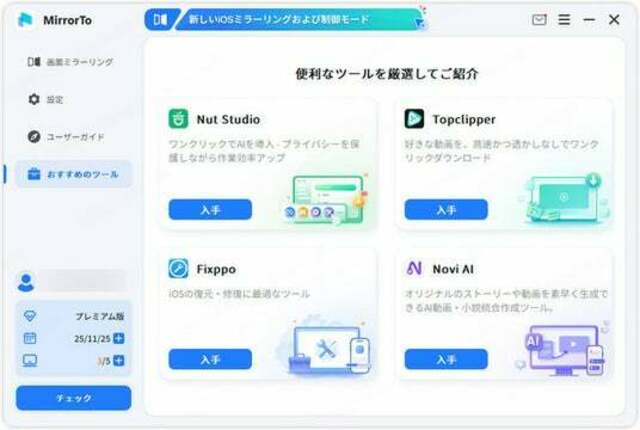Open 設定 in the sidebar
Viewport: 640px width, 430px height.
point(73,100)
